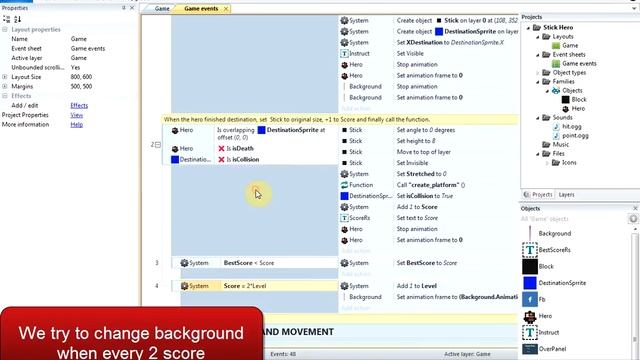Select the Set height to 8 action

(x=416, y=141)
